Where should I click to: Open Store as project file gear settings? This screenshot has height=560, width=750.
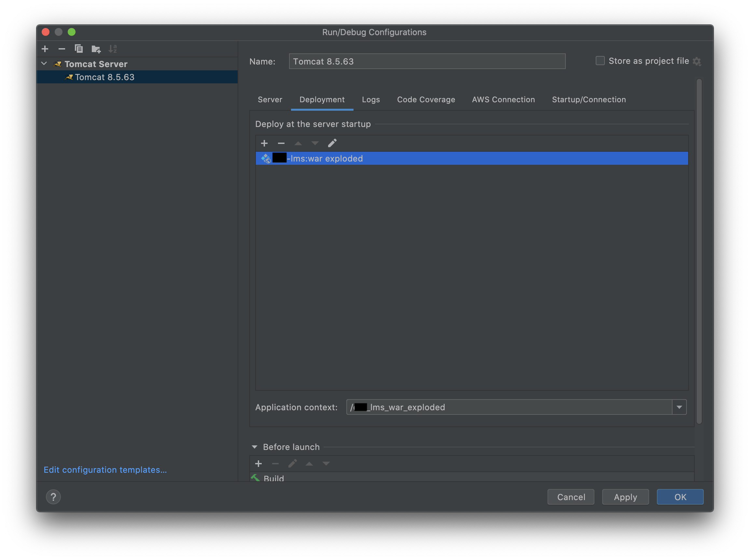697,61
